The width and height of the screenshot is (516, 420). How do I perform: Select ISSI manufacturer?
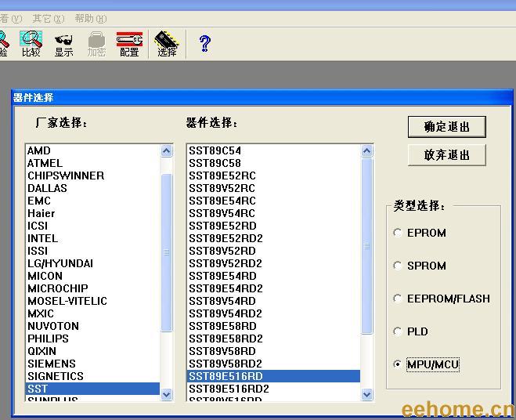pyautogui.click(x=92, y=251)
